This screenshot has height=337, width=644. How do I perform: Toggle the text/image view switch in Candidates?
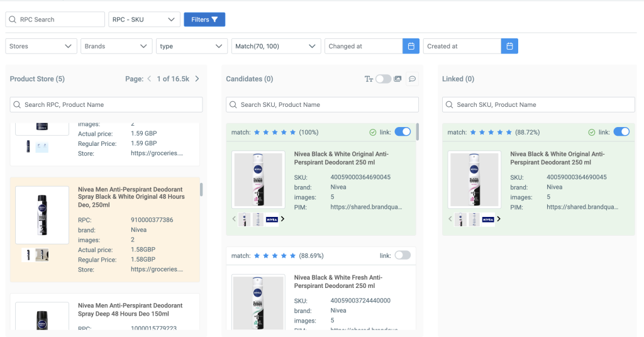[x=383, y=79]
